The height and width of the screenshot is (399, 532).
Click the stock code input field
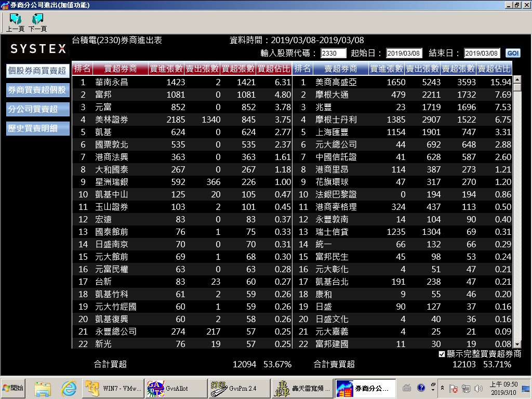[x=333, y=54]
